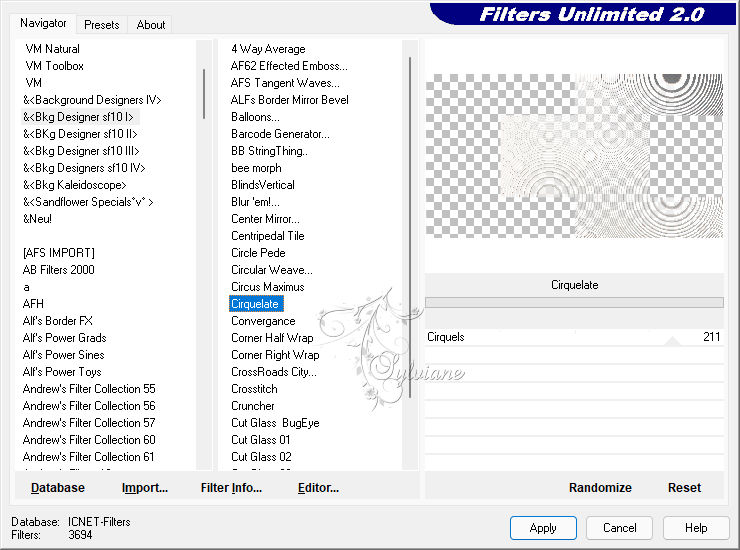
Task: Select Alf's Power Sines category
Action: [64, 355]
